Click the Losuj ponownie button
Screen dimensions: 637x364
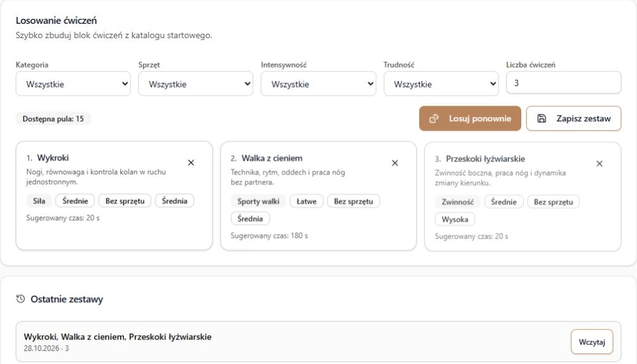coord(470,119)
